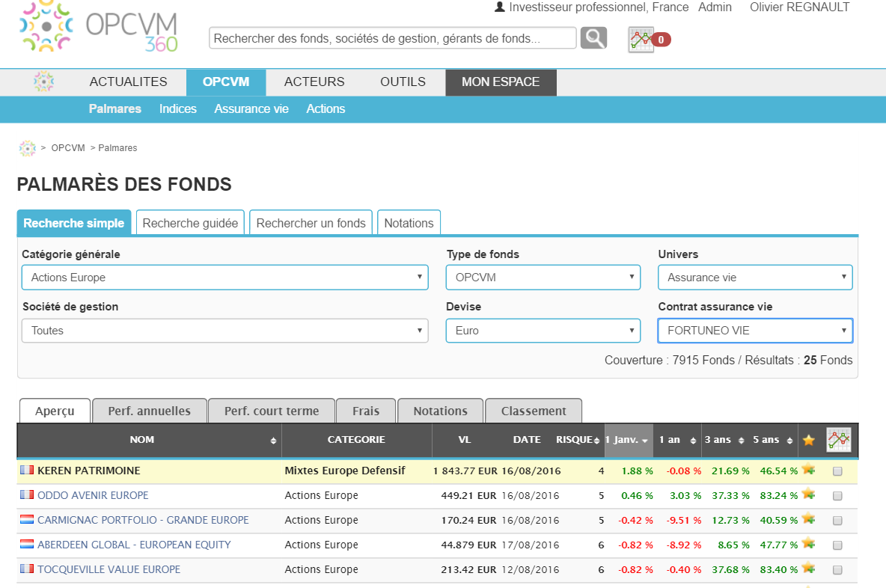
Task: Click Luxembourg flag beside ABERDEEN GLOBAL
Action: (27, 544)
